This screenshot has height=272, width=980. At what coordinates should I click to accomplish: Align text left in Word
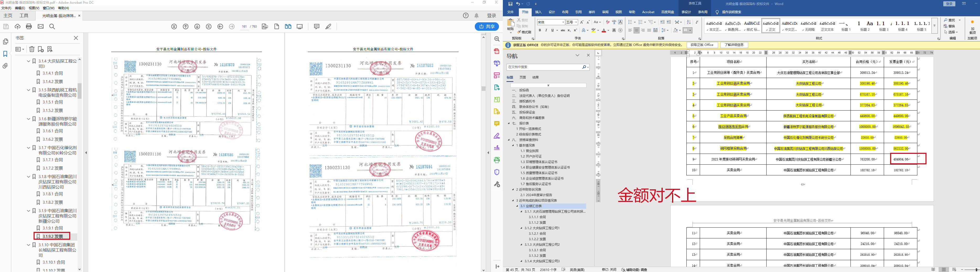coord(630,30)
